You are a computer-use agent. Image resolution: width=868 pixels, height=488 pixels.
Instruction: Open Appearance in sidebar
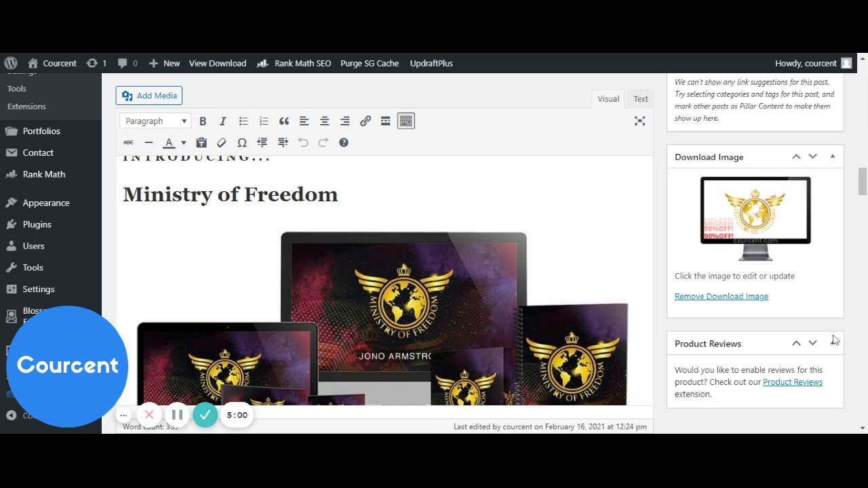click(x=46, y=203)
